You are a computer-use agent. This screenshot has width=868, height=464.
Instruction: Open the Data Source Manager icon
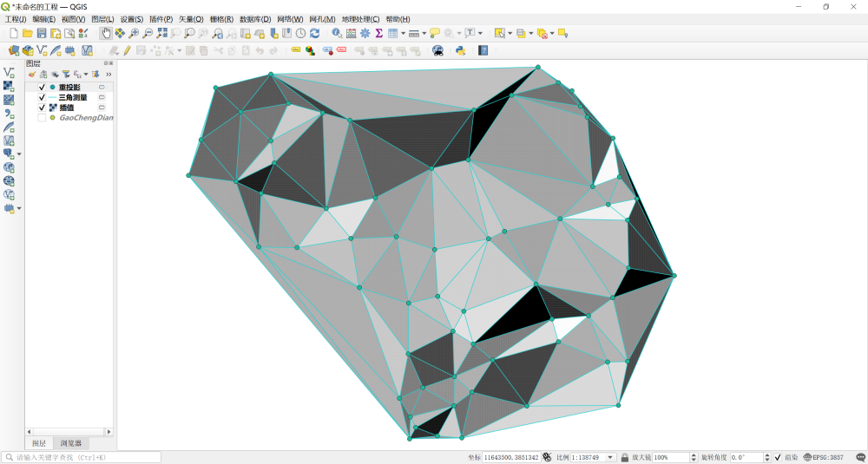point(15,50)
